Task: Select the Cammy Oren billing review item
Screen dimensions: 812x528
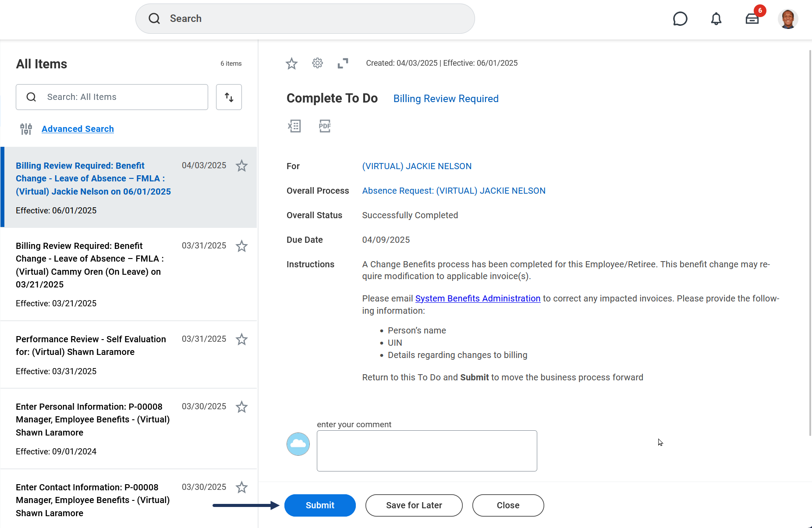Action: coord(90,265)
